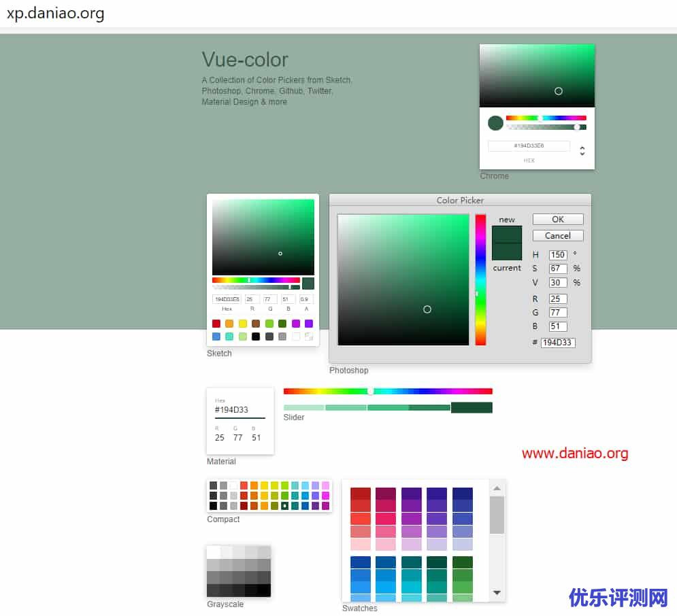Click the round color preview in Chrome picker

click(x=495, y=123)
